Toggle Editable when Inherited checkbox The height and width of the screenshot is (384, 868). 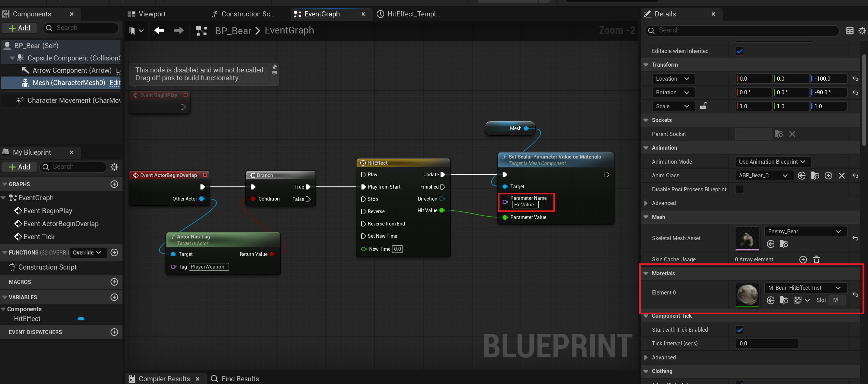click(739, 51)
